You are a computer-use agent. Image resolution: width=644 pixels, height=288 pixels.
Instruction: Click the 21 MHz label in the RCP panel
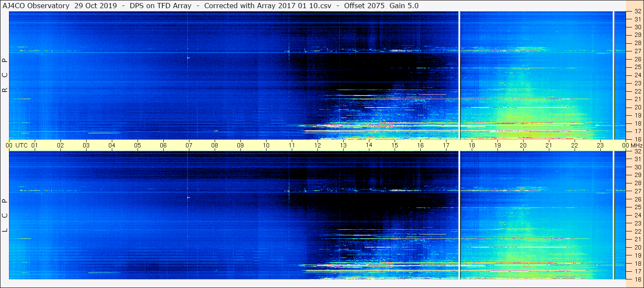tap(637, 99)
